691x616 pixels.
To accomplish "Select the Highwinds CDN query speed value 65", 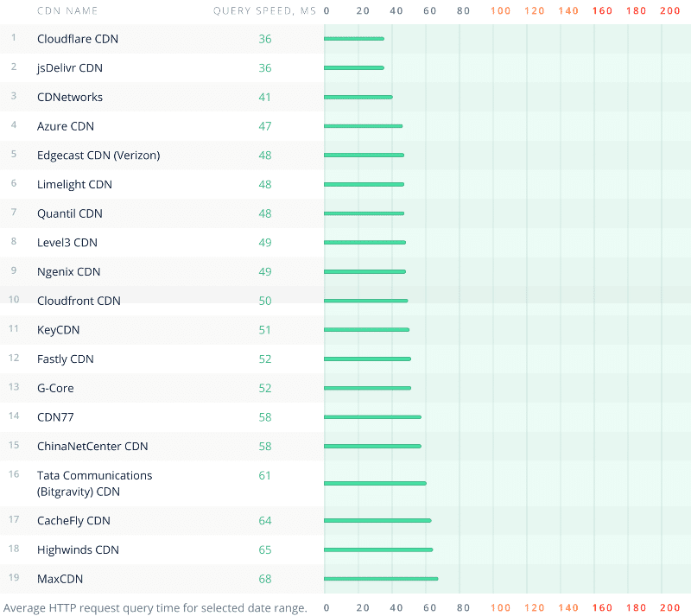I will pyautogui.click(x=264, y=549).
